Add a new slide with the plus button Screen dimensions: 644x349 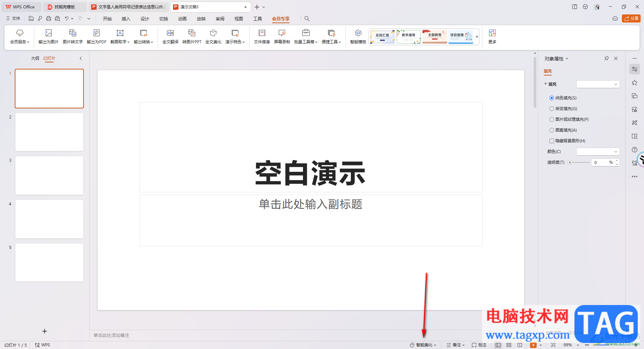click(x=45, y=331)
